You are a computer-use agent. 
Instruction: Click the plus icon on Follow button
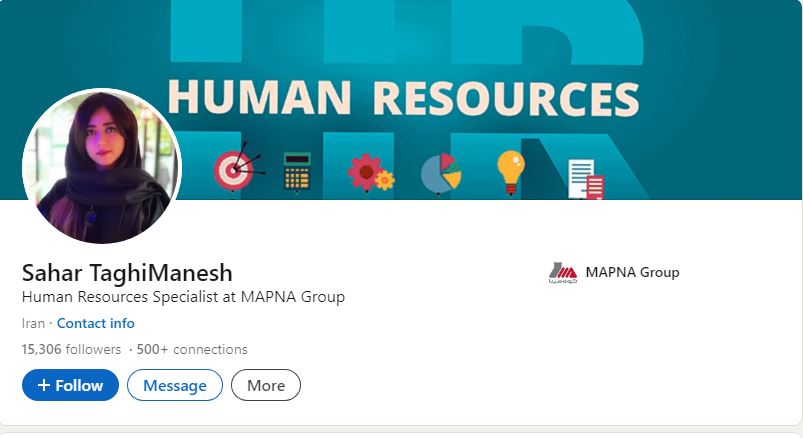(x=44, y=385)
